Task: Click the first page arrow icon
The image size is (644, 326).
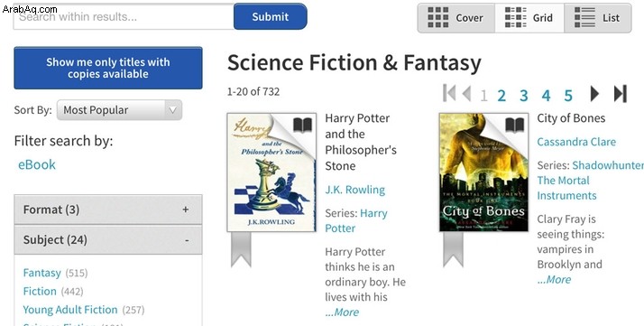Action: 449,93
